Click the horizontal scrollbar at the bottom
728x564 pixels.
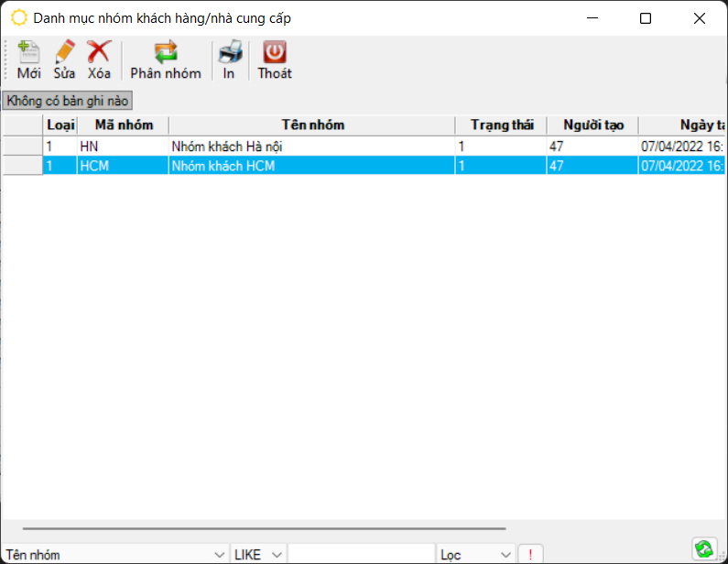[264, 528]
